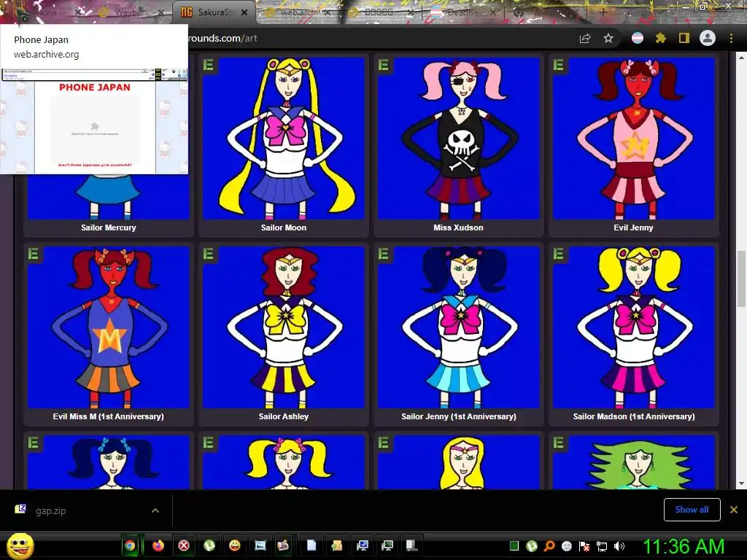Click the Sailor Ashley title text
Screen dimensions: 747x560
(284, 416)
